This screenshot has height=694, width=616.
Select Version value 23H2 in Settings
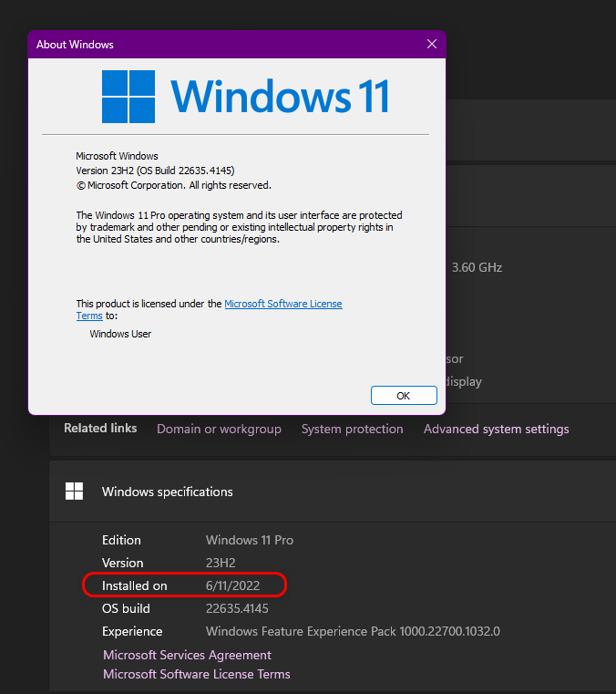(221, 563)
